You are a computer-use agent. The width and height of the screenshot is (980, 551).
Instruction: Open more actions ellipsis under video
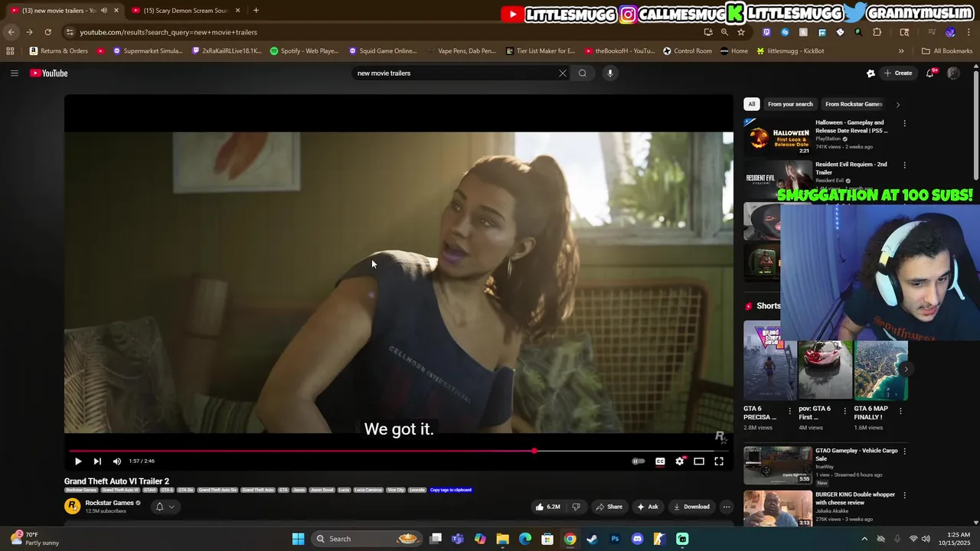[727, 507]
